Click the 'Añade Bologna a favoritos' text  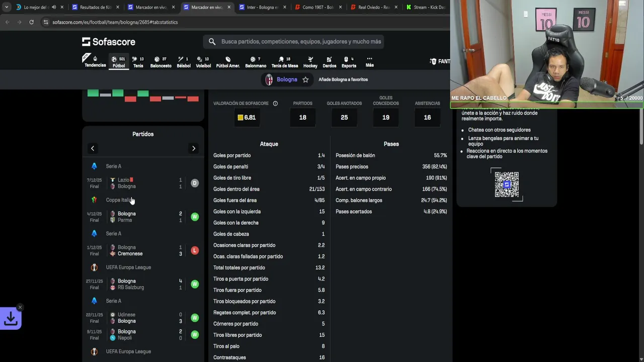click(x=343, y=79)
